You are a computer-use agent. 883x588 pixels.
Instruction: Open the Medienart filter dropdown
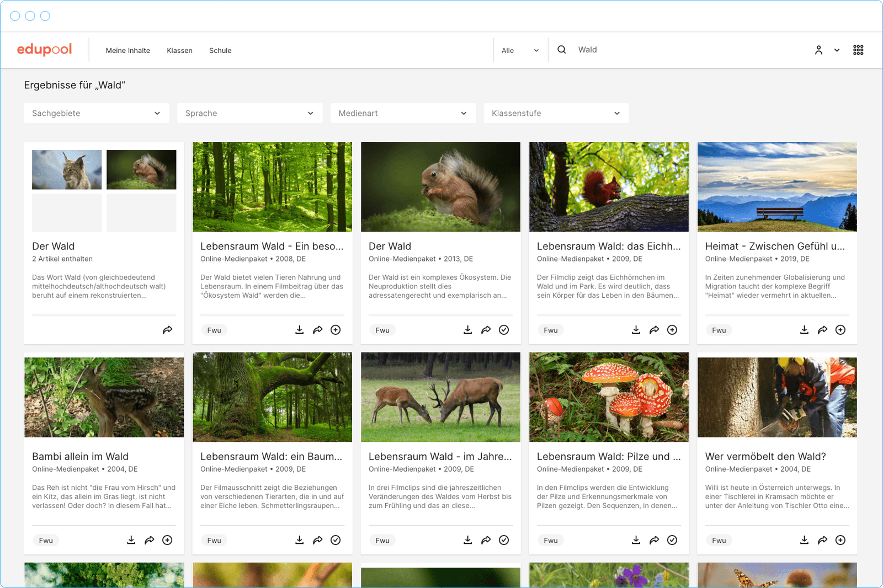click(403, 113)
